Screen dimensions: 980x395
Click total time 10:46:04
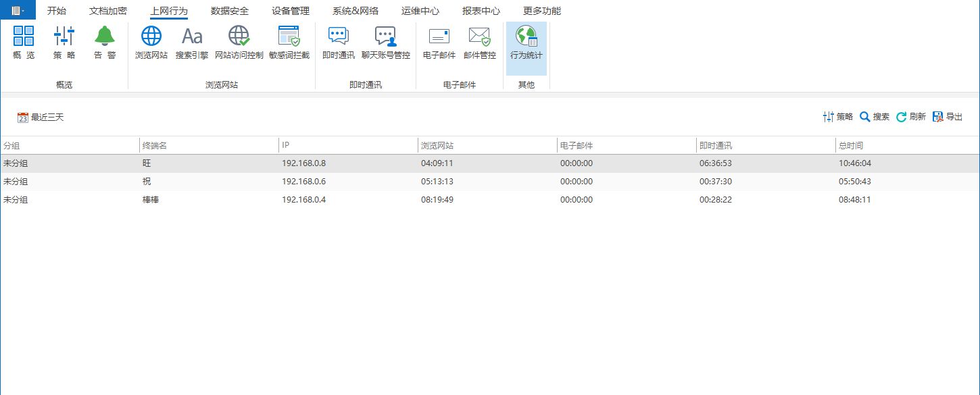(855, 163)
